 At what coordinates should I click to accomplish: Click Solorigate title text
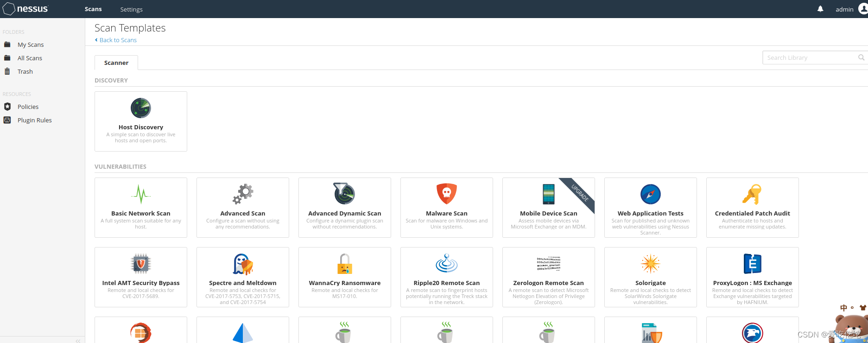coord(651,283)
